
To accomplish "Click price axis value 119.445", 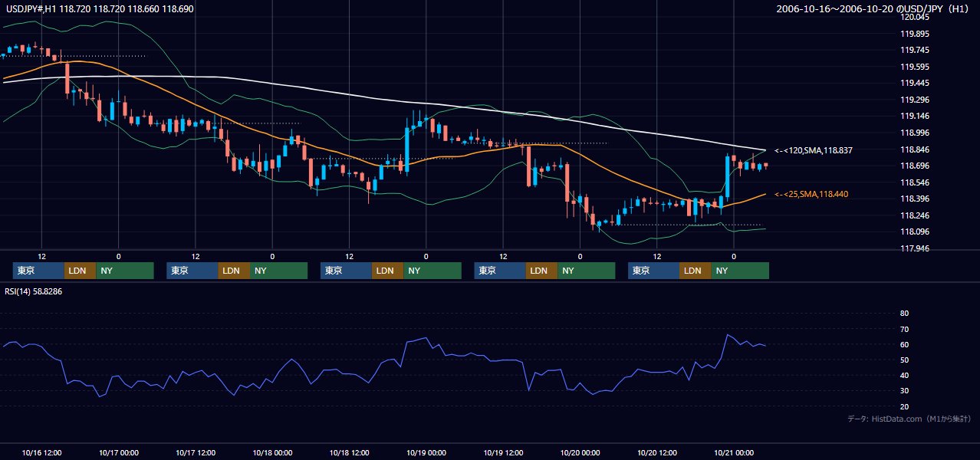I will [x=916, y=83].
